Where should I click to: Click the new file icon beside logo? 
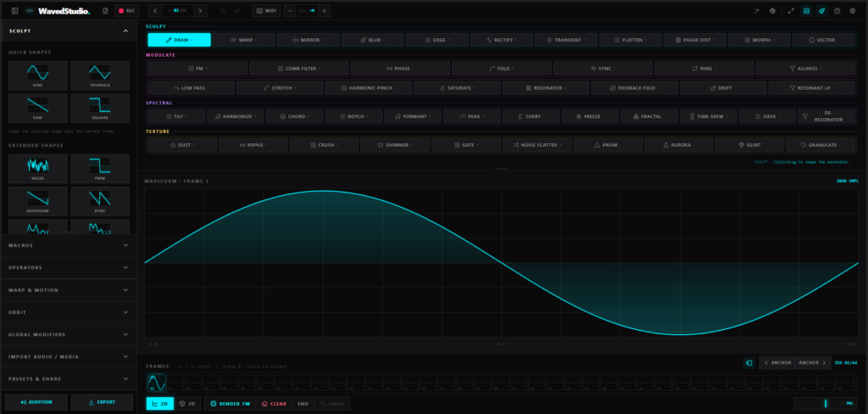click(x=105, y=10)
